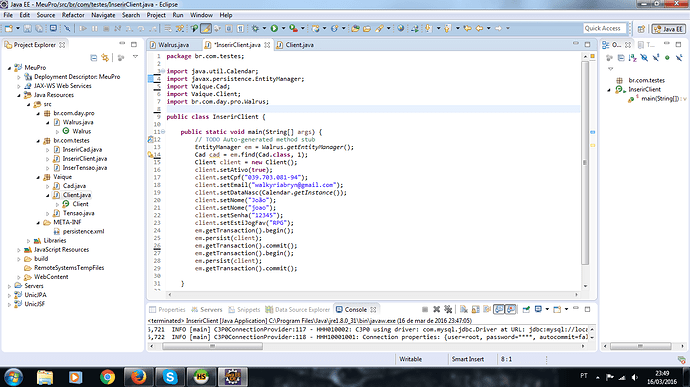Run the program with the green Run button
Viewport: 690px width, 387px height.
274,28
